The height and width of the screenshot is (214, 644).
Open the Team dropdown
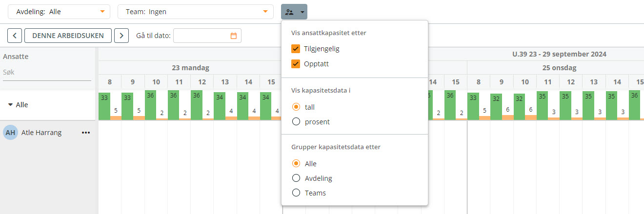[x=196, y=12]
